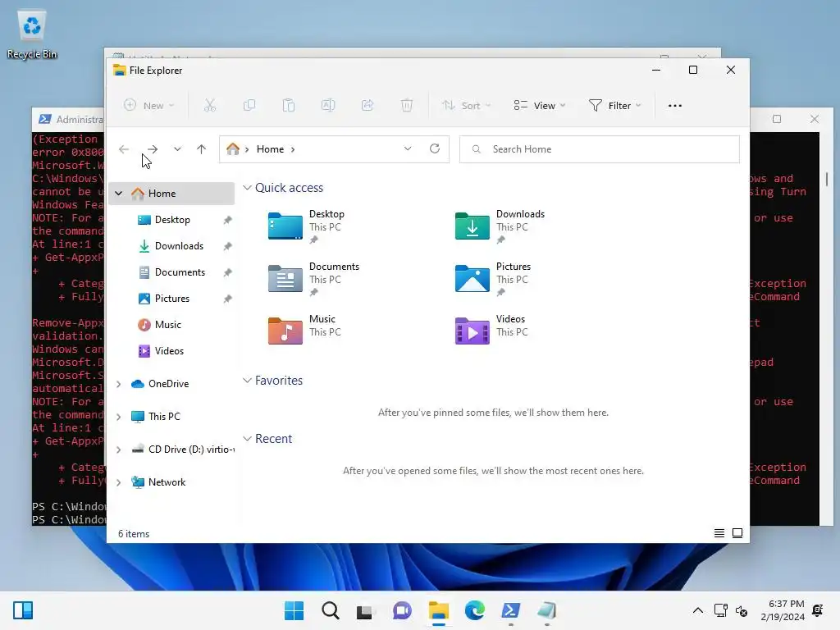Screen dimensions: 840x630
Task: Open the View dropdown menu
Action: click(x=540, y=106)
